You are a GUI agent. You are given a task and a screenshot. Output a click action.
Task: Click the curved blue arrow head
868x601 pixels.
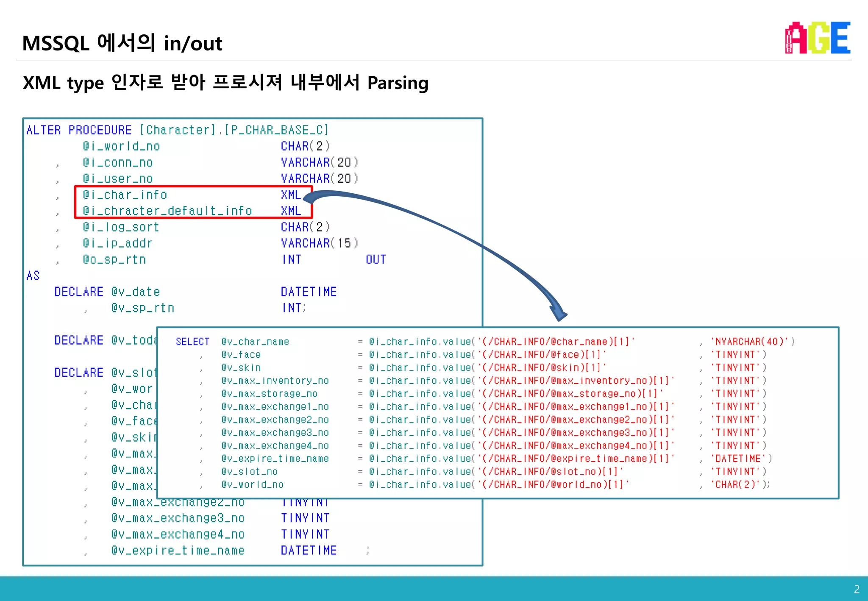pyautogui.click(x=559, y=314)
